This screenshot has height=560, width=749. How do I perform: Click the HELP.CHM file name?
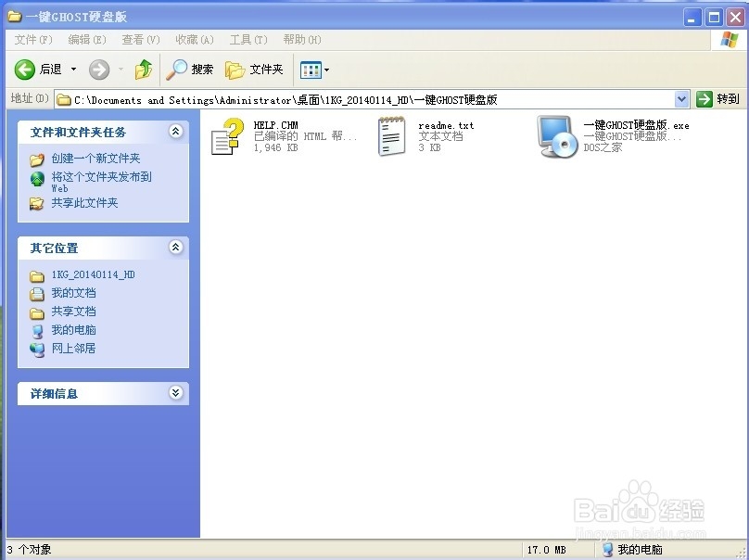[275, 125]
